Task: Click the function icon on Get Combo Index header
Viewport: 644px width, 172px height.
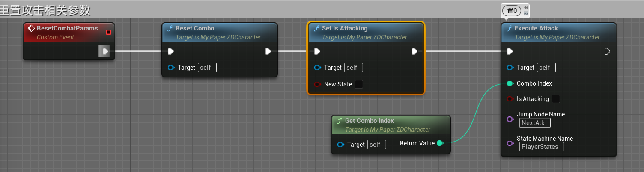Action: (x=340, y=121)
